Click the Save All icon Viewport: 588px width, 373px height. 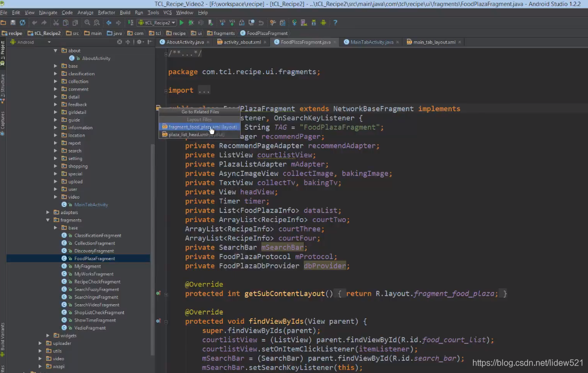pyautogui.click(x=13, y=23)
